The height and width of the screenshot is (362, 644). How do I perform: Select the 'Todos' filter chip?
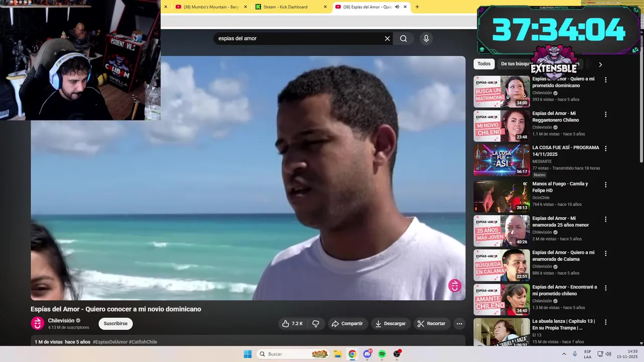click(484, 64)
